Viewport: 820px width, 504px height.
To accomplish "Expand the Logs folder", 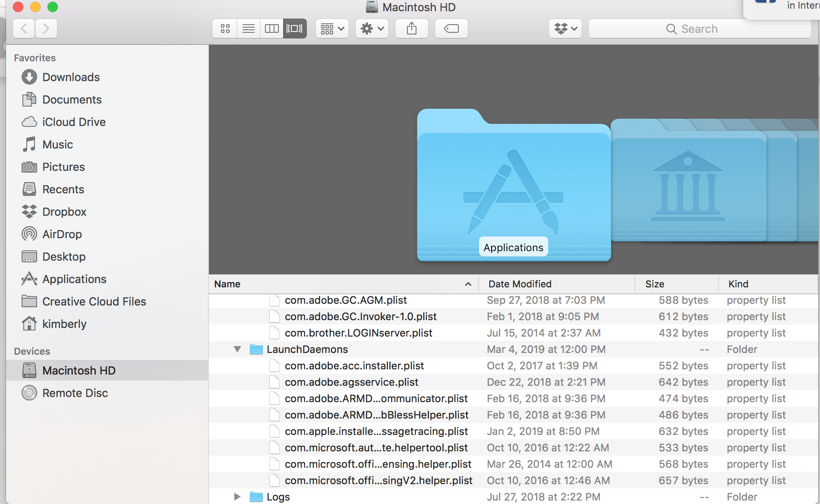I will point(237,497).
